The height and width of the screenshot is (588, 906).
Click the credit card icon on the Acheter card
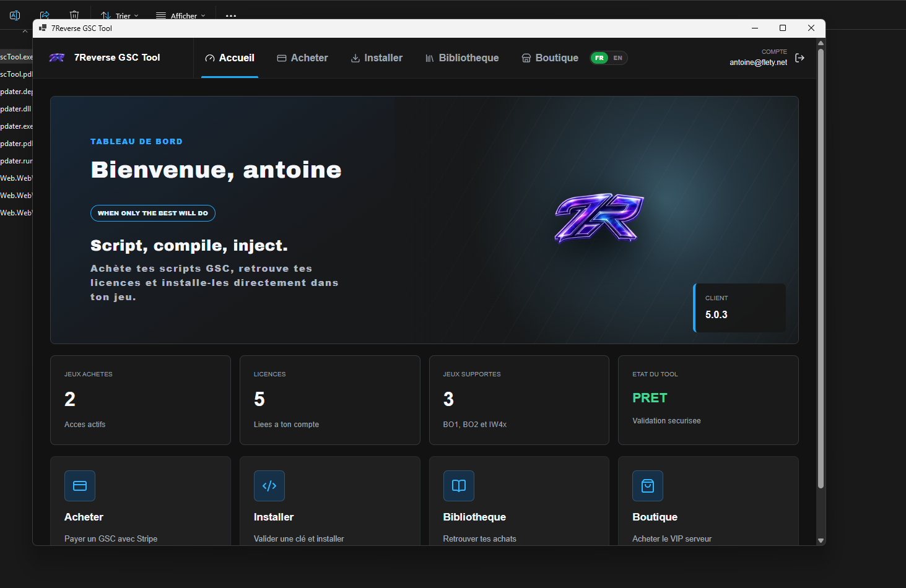(80, 486)
